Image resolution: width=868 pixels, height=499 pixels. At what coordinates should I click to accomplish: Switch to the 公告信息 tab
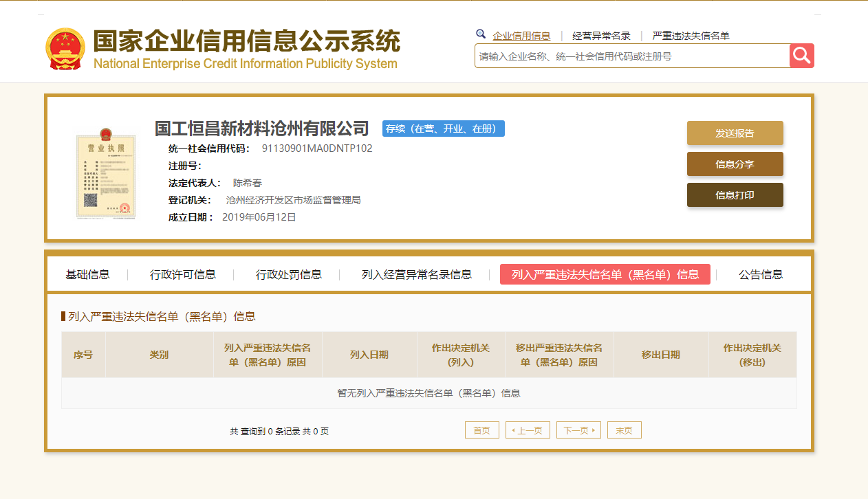click(x=761, y=274)
